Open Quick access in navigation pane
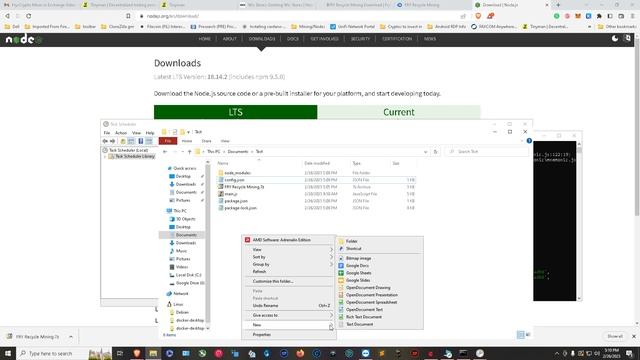Image resolution: width=640 pixels, height=360 pixels. pyautogui.click(x=184, y=168)
